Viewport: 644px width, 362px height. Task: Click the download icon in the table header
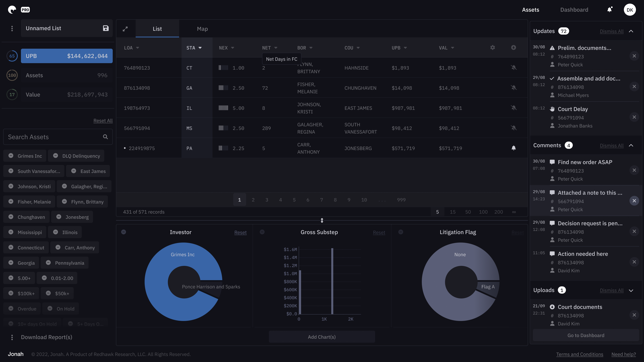click(x=514, y=47)
